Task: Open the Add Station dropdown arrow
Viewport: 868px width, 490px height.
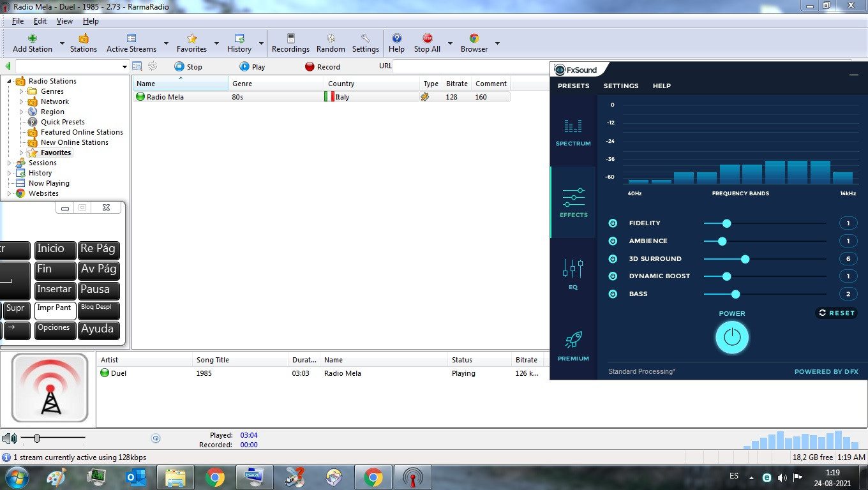Action: coord(62,43)
